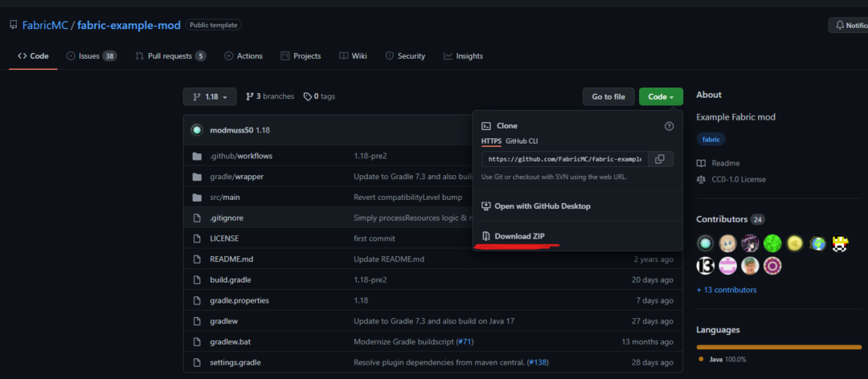The width and height of the screenshot is (868, 379).
Task: Open the modmuss50 author avatar
Action: tap(197, 131)
